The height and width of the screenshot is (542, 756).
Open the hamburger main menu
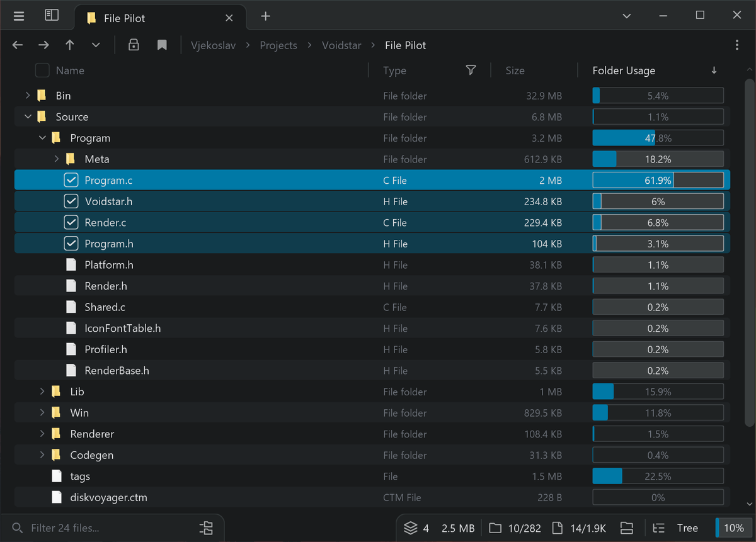pyautogui.click(x=19, y=16)
